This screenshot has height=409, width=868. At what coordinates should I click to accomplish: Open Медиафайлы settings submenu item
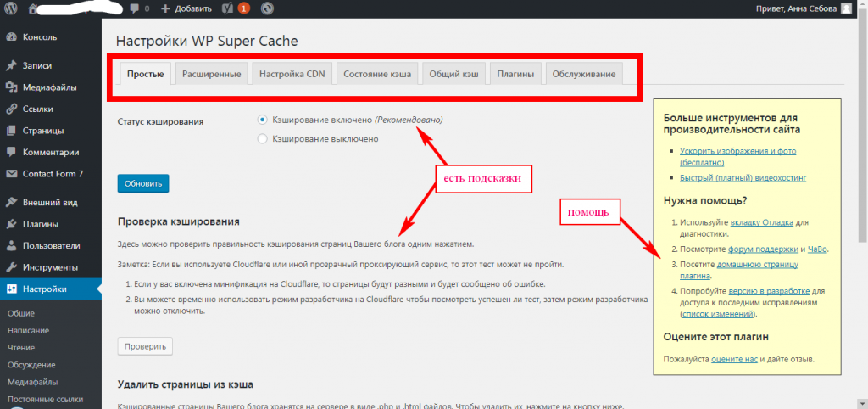[33, 383]
